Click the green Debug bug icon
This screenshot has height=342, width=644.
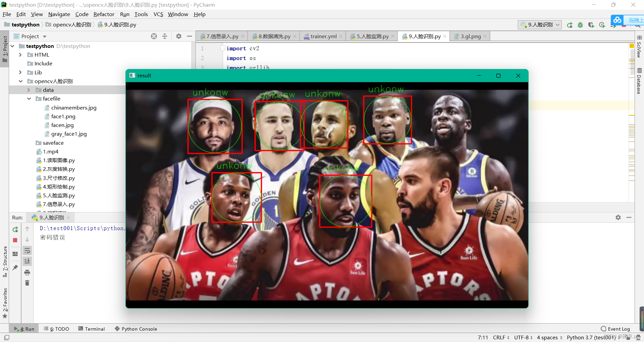[x=580, y=25]
